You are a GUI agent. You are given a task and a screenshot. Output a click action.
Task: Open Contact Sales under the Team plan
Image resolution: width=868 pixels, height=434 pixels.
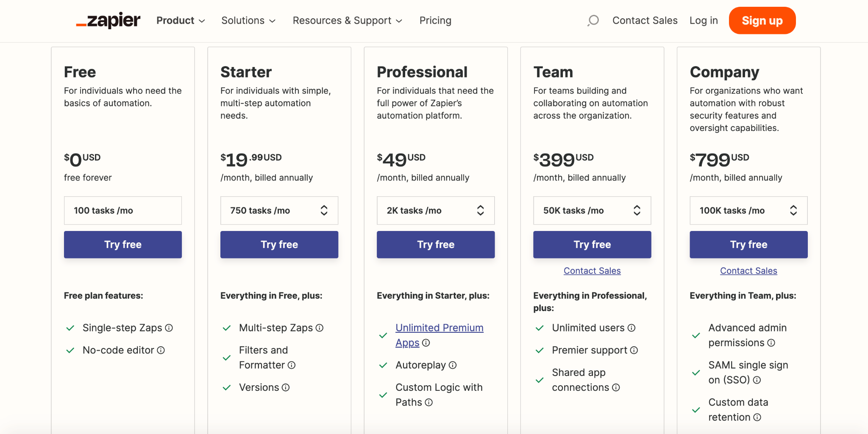coord(592,270)
